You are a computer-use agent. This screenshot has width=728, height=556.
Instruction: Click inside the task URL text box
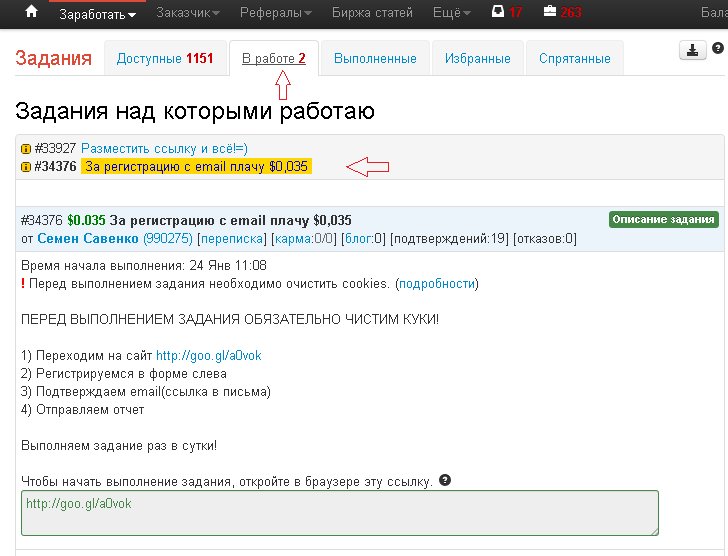tap(340, 513)
